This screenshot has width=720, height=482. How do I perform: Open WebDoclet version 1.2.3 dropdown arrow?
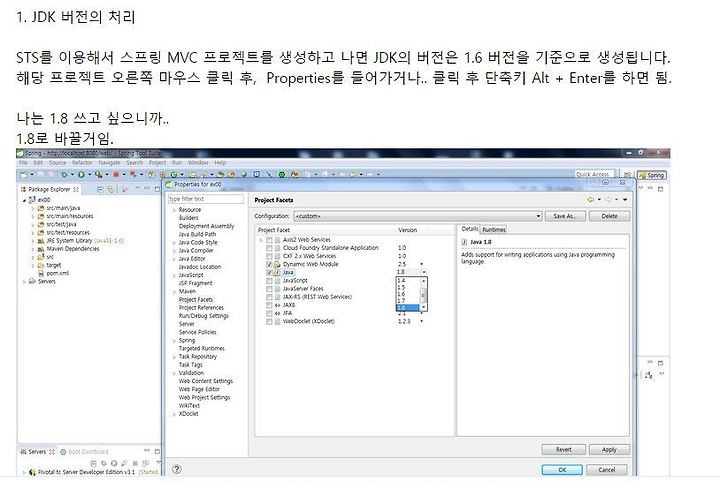(x=422, y=321)
